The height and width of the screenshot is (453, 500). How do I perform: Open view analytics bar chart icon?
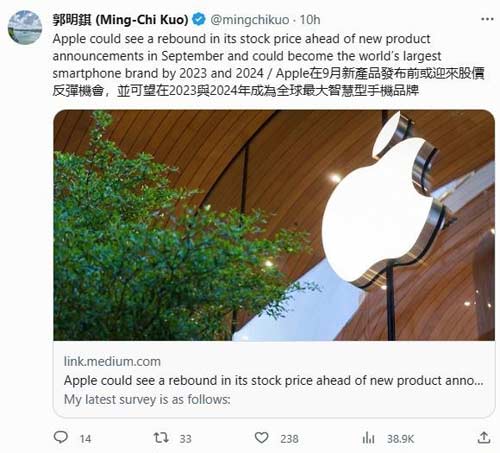click(x=368, y=438)
